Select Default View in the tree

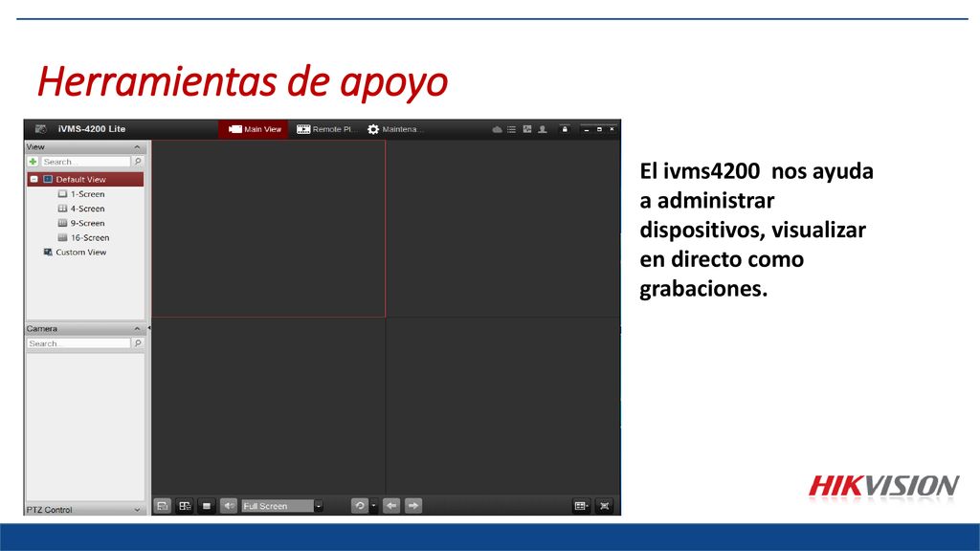[x=85, y=179]
